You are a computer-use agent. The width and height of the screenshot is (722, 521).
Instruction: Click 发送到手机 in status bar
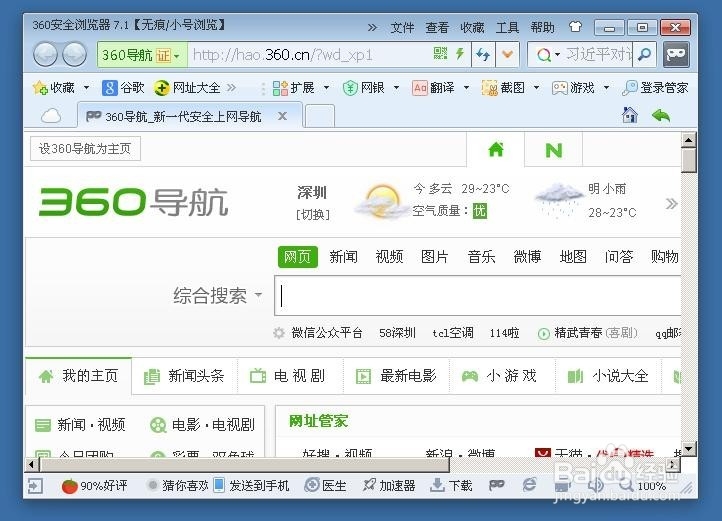(x=252, y=486)
